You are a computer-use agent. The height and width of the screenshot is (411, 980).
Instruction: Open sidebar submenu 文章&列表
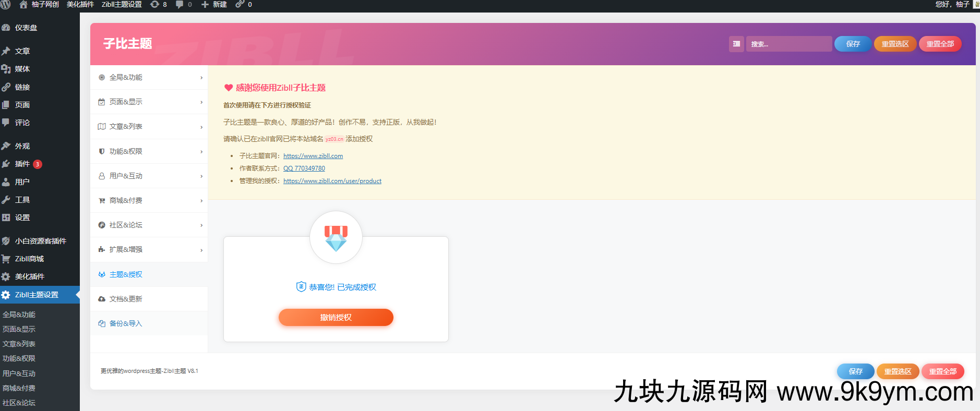(19, 344)
